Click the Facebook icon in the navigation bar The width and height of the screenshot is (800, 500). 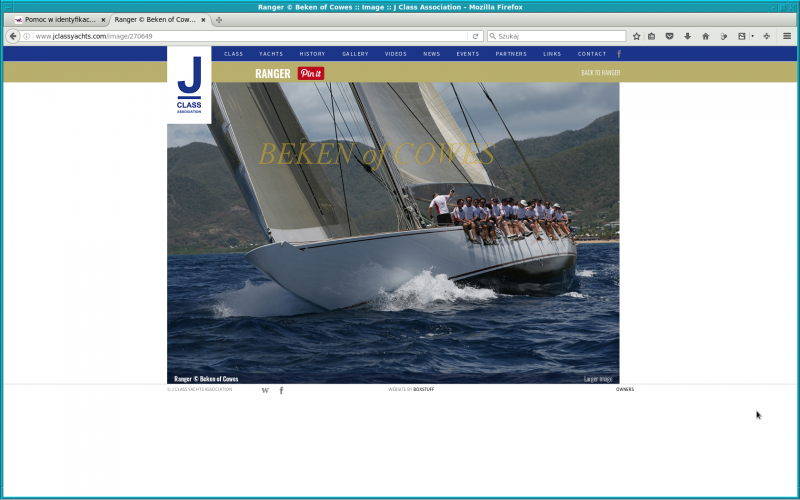619,54
